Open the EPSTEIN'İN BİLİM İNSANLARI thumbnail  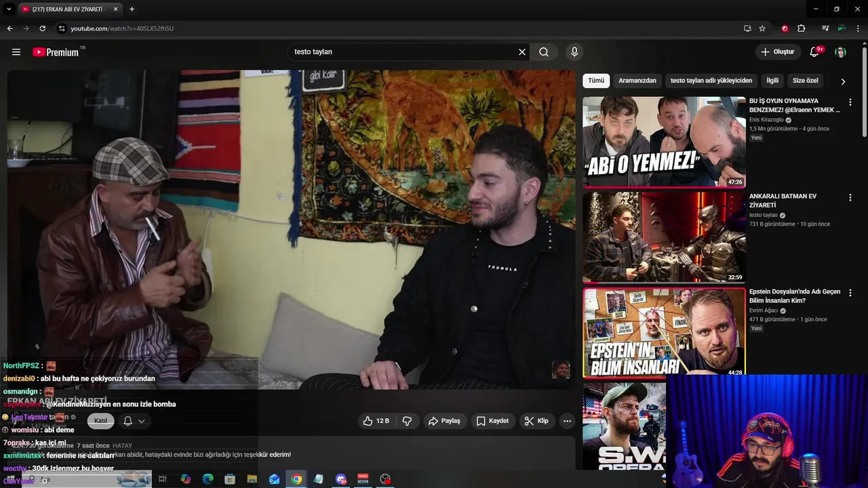664,333
